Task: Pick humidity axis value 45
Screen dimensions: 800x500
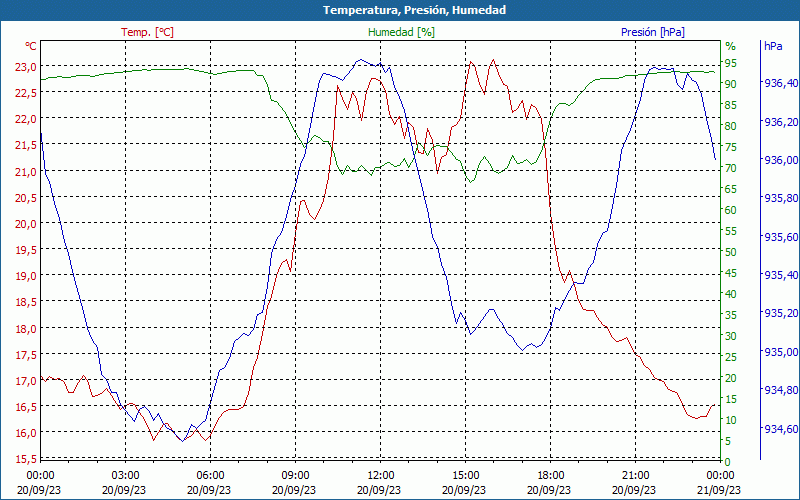Action: pyautogui.click(x=731, y=273)
